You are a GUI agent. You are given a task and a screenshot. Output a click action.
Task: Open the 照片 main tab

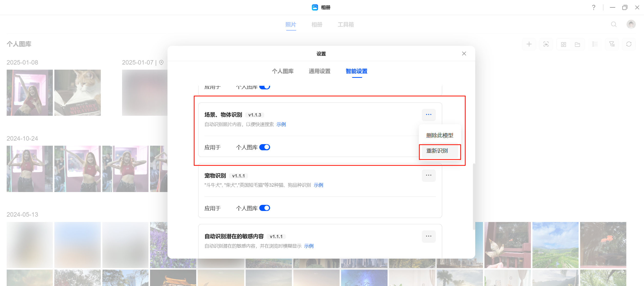tap(291, 25)
